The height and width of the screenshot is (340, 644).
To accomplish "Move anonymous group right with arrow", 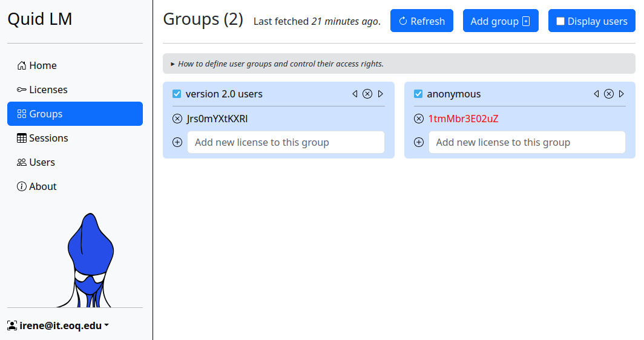I will (x=622, y=94).
